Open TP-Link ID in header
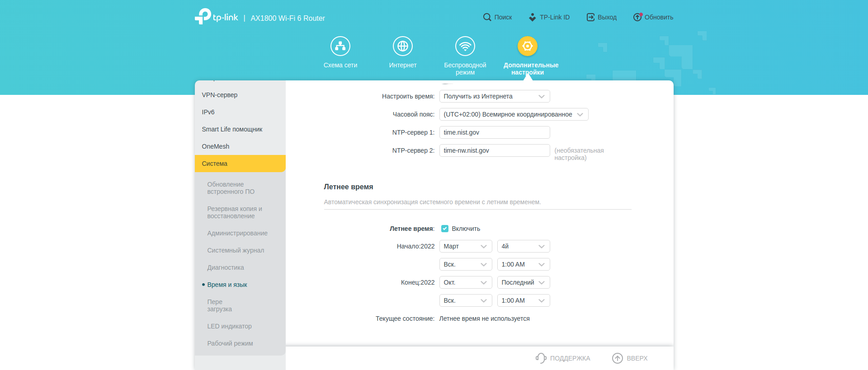 point(549,17)
